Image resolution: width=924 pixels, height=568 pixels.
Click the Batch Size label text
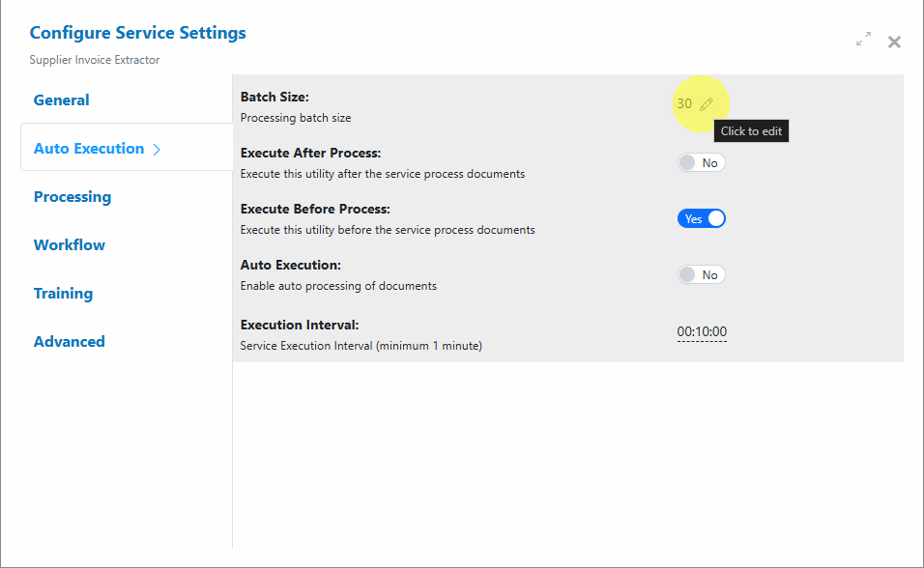click(274, 97)
